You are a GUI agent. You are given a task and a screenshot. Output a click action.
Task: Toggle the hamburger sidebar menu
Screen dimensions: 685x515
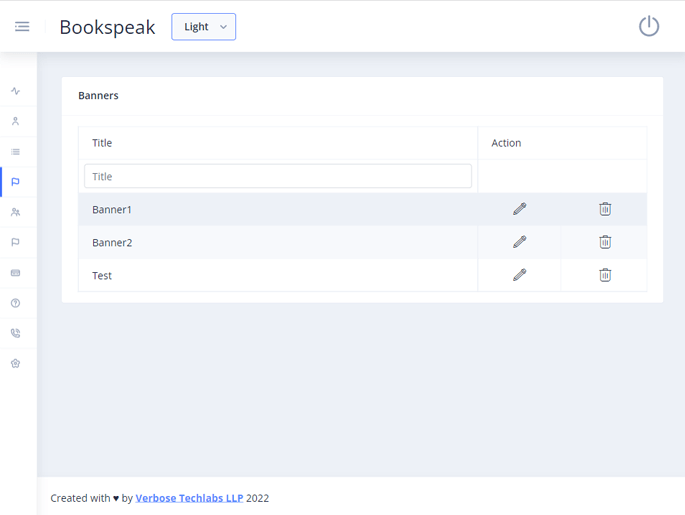click(x=22, y=27)
